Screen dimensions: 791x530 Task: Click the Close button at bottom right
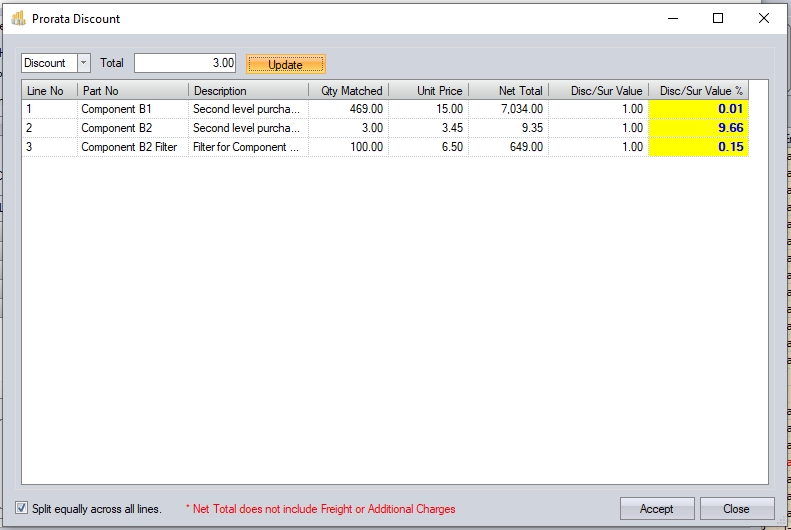[736, 509]
